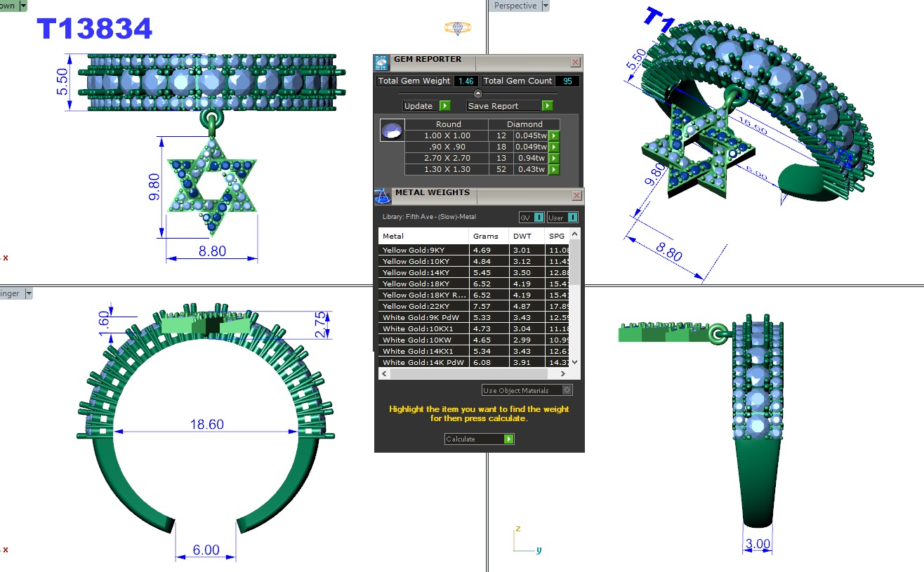Click the diamond ring icon in top viewport
The height and width of the screenshot is (572, 924).
click(458, 28)
